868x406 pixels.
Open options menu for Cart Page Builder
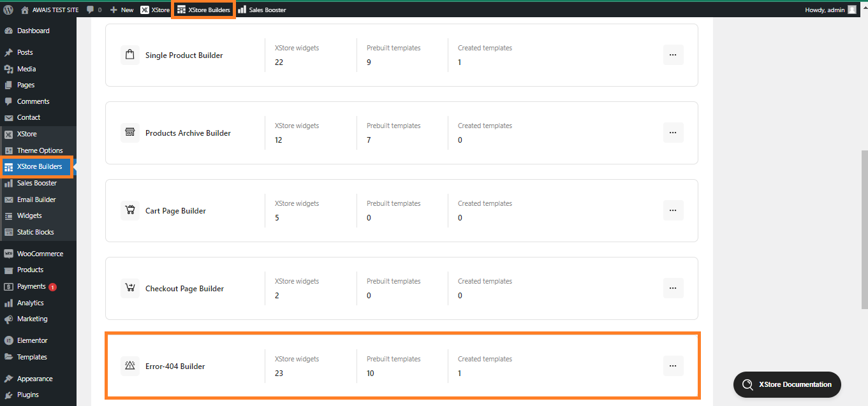point(673,210)
